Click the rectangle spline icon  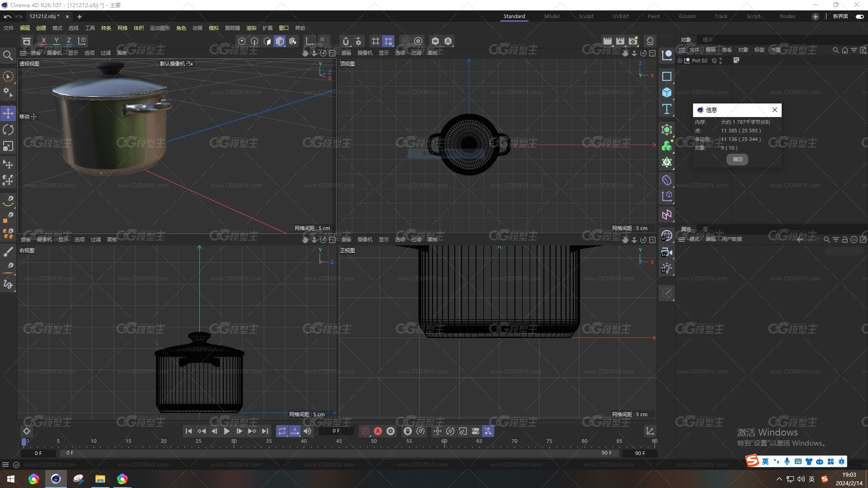(667, 76)
